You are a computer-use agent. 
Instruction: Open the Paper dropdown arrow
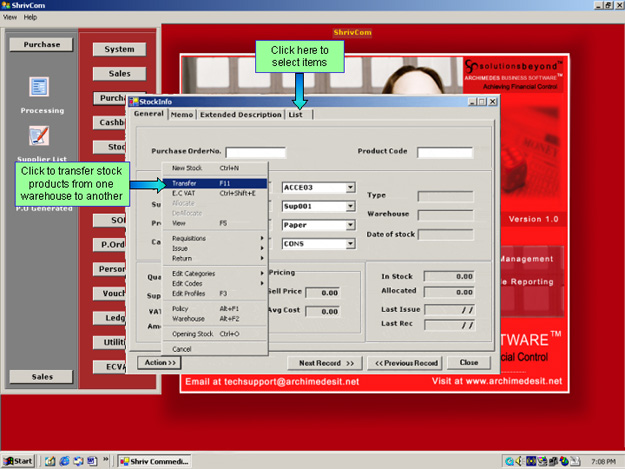click(350, 225)
